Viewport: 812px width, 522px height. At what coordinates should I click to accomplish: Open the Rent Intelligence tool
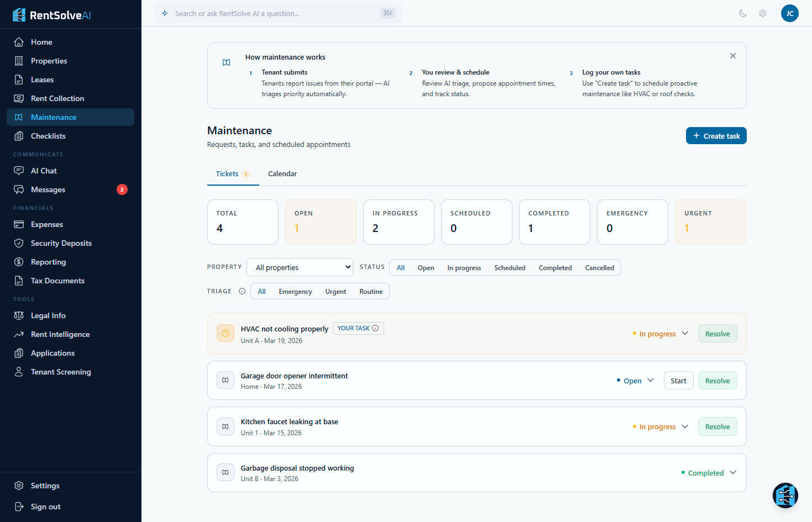pyautogui.click(x=61, y=334)
